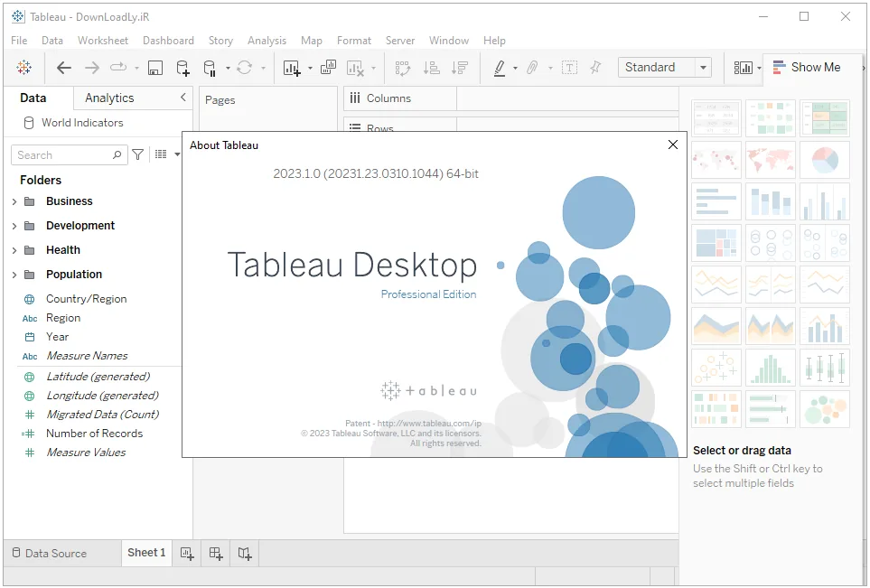Pick the packed bubbles thumbnail in Show Me
Image resolution: width=870 pixels, height=588 pixels.
point(825,409)
